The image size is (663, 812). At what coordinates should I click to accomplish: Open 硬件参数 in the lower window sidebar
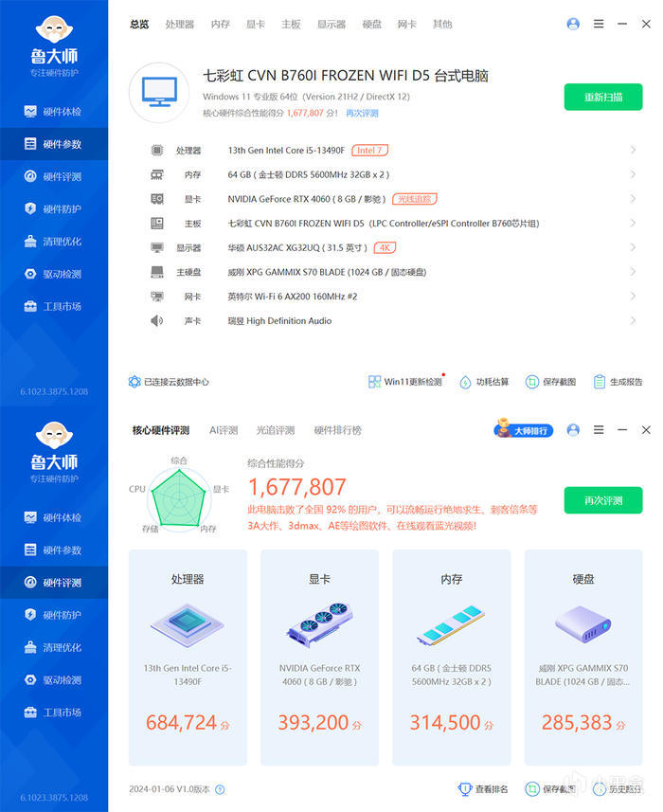coord(53,550)
